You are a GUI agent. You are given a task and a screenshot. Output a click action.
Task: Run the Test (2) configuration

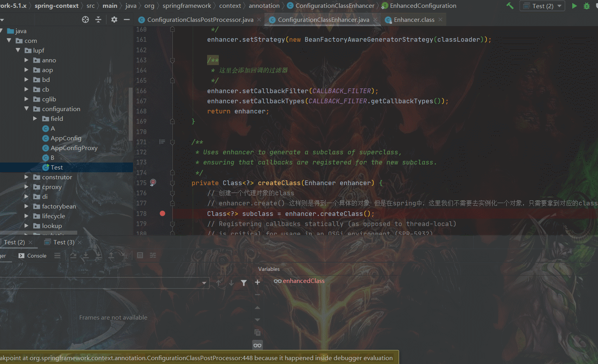[x=574, y=6]
